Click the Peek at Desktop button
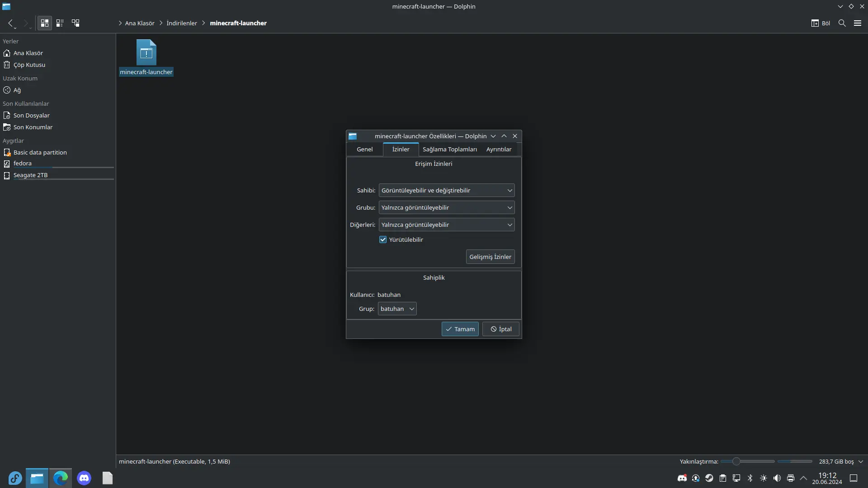The height and width of the screenshot is (488, 868). tap(854, 478)
